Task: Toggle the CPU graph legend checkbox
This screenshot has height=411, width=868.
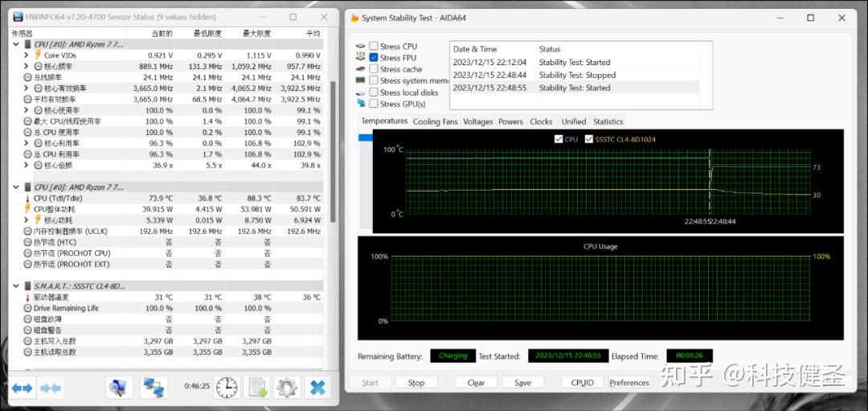Action: point(558,140)
